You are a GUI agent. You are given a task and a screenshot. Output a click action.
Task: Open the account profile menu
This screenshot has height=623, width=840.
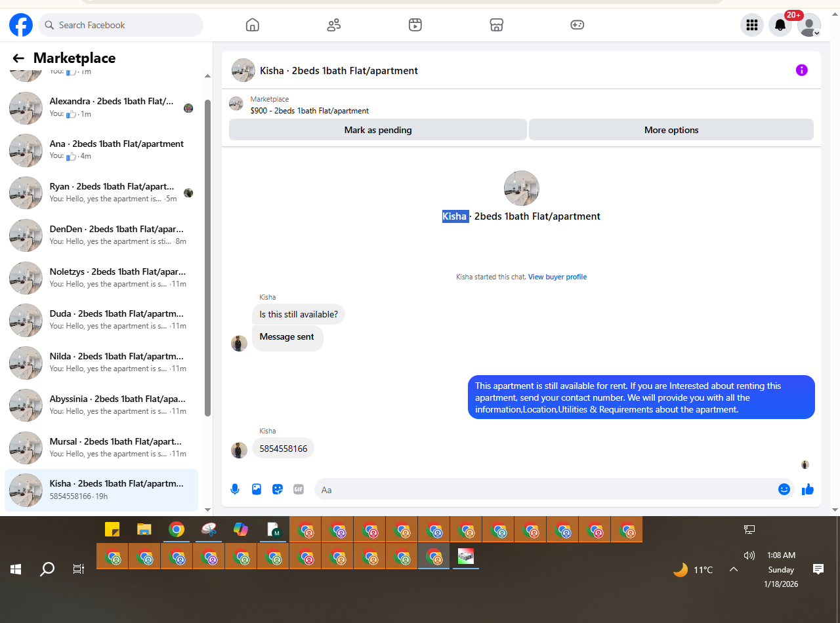pos(809,25)
